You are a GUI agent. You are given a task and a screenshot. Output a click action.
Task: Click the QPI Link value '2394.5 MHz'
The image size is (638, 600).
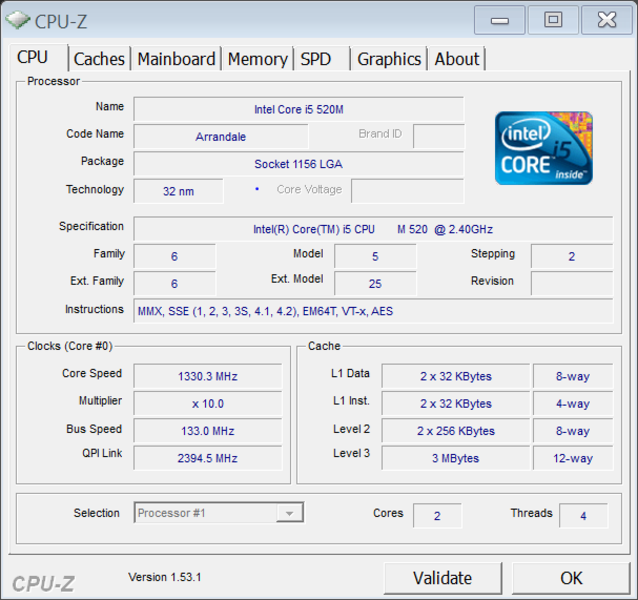click(208, 458)
